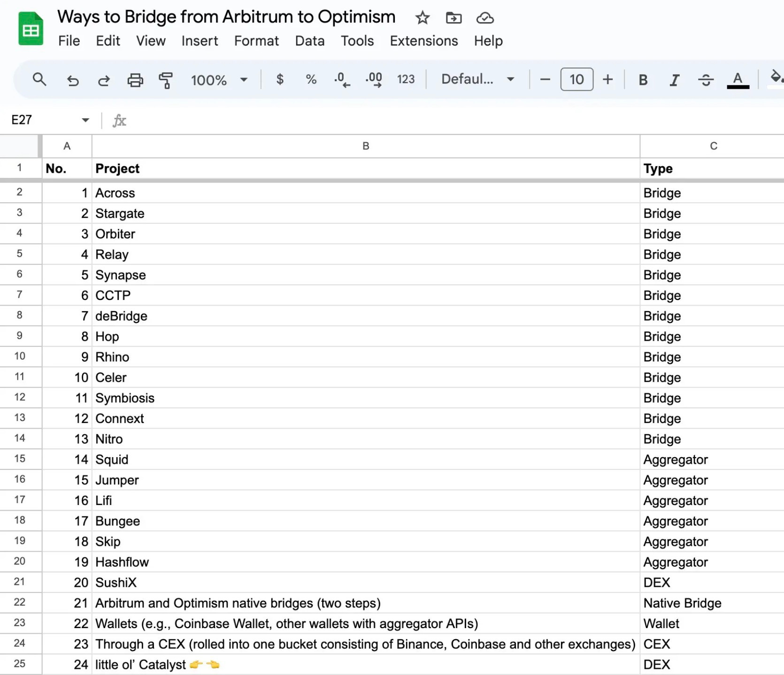Click the Type header cell
The height and width of the screenshot is (675, 784).
coord(712,169)
